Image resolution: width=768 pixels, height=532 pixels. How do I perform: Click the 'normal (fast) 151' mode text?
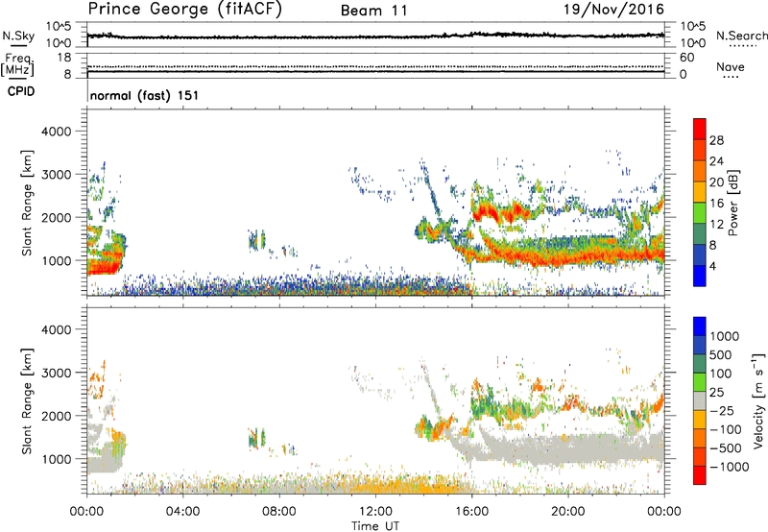(x=145, y=95)
